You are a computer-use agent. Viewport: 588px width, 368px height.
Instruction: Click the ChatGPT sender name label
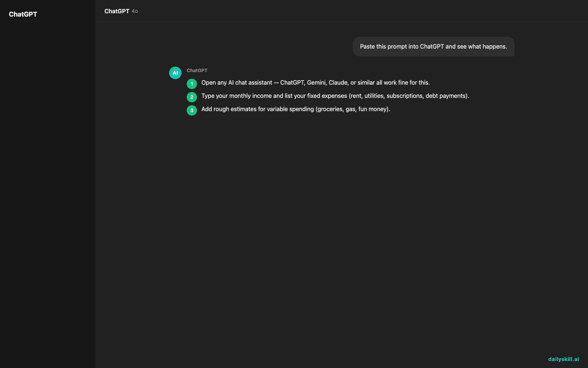pos(197,70)
